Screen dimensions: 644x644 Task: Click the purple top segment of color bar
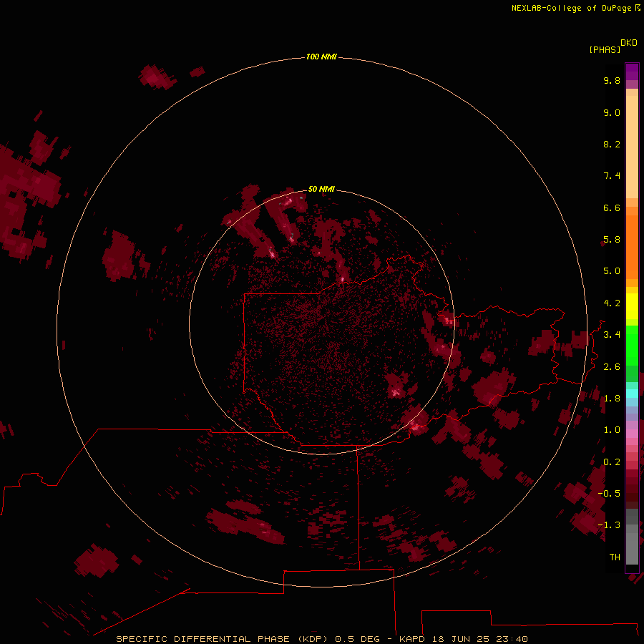(x=632, y=72)
